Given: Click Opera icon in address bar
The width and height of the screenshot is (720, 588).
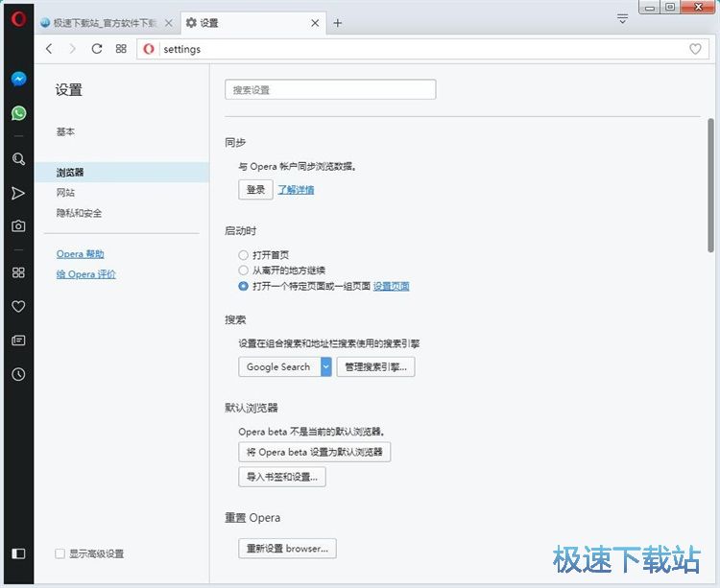Looking at the screenshot, I should [x=148, y=49].
